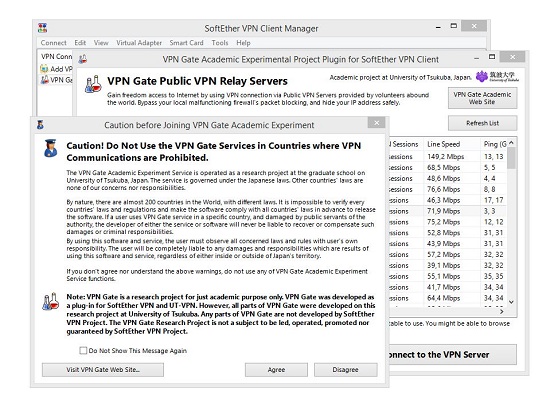The image size is (550, 396).
Task: Close the Caution dialog
Action: coord(376,123)
